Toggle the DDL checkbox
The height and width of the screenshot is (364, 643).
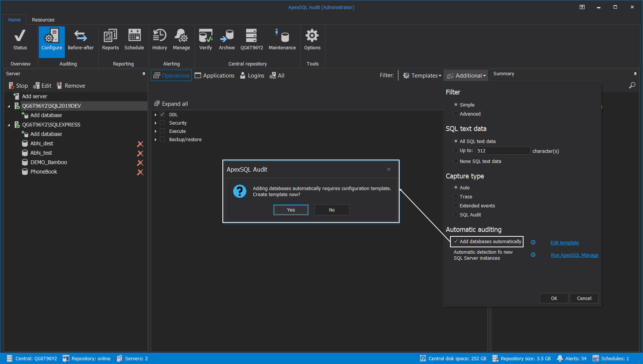[162, 114]
